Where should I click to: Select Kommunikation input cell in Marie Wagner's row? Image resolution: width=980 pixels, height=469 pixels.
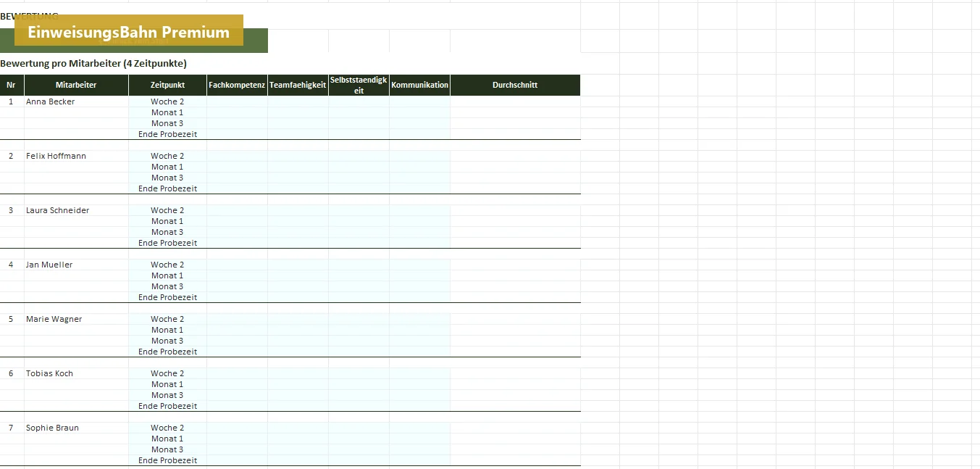(419, 319)
